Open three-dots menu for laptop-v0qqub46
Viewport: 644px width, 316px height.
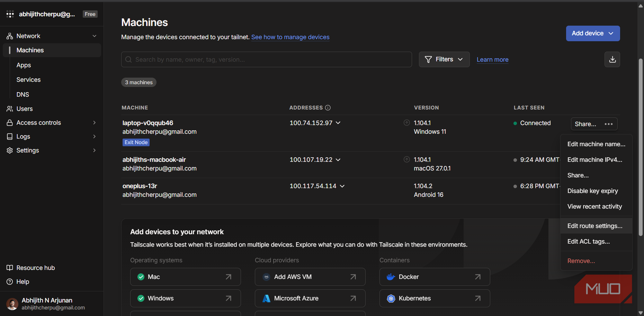point(609,124)
